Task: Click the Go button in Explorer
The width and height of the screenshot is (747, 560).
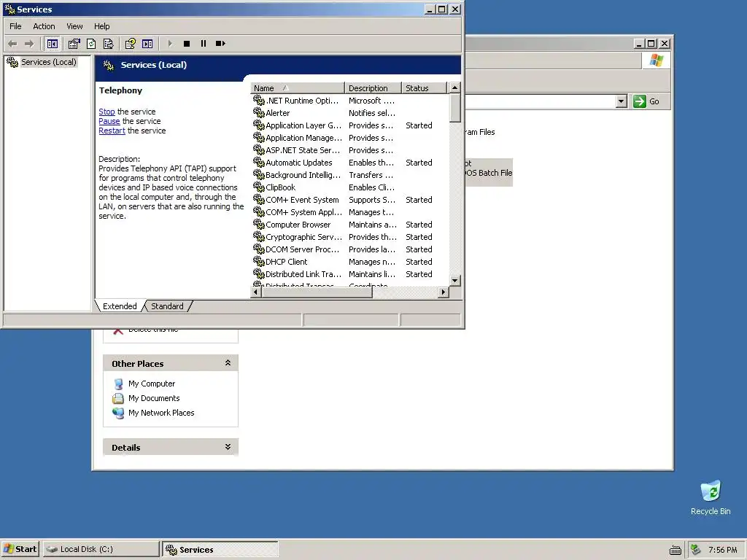Action: coord(646,101)
